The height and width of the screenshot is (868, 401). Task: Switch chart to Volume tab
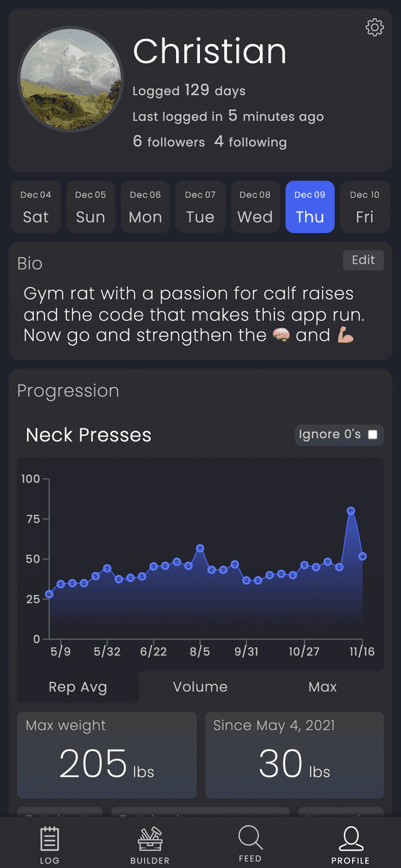(x=200, y=687)
